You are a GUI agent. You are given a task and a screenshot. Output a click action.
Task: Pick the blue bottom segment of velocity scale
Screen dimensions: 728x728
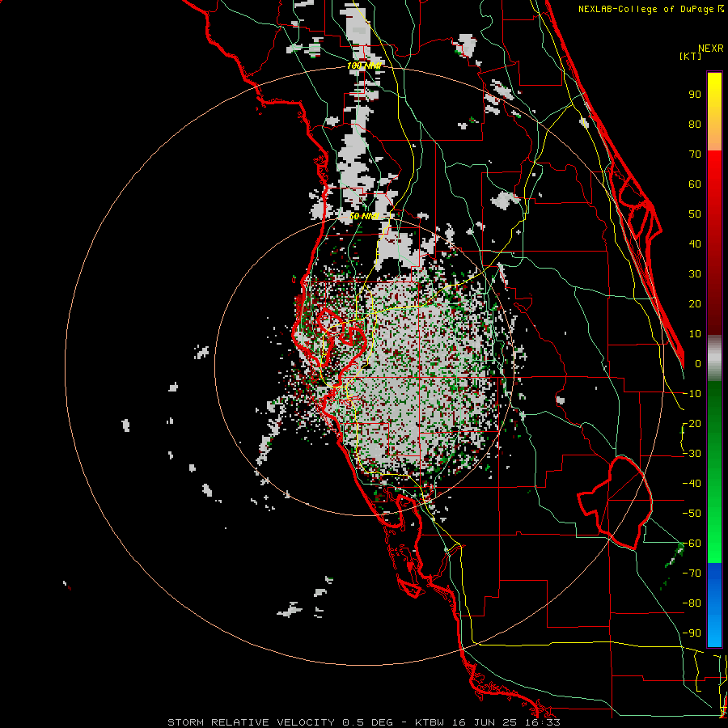point(714,605)
